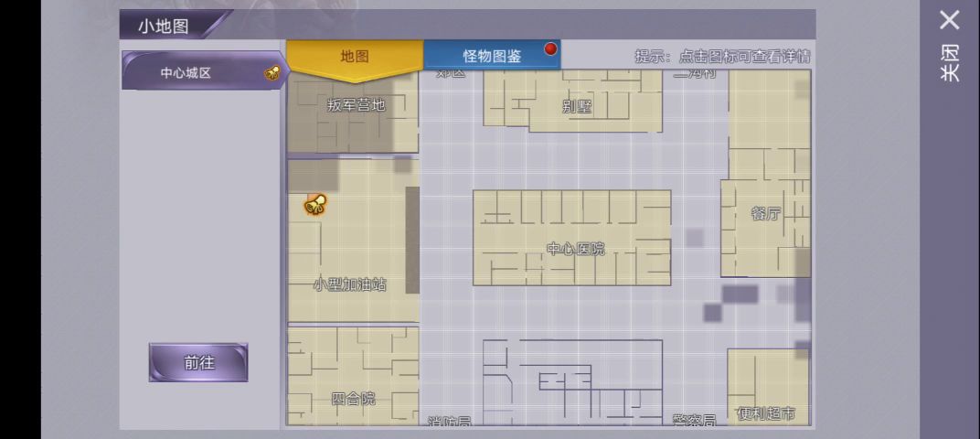The width and height of the screenshot is (980, 439).
Task: Select the 中心医院 building
Action: [575, 248]
